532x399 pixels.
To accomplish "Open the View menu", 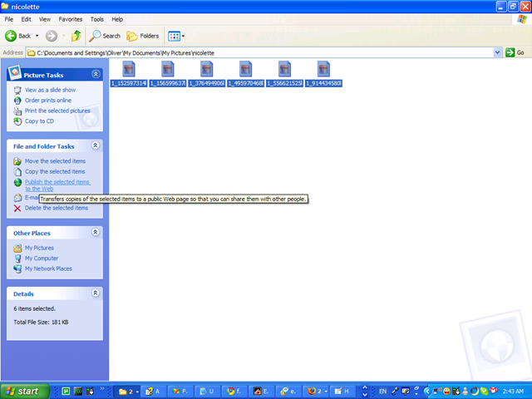I will [x=44, y=19].
